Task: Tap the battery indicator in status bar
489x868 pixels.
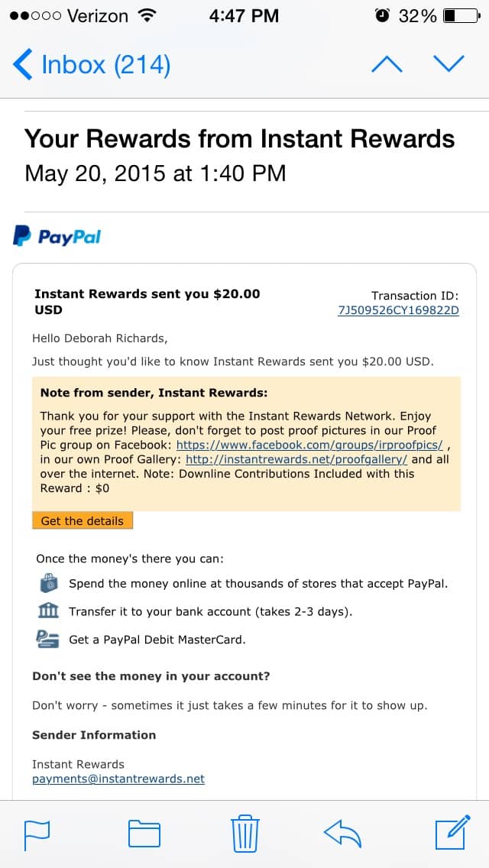Action: tap(461, 15)
